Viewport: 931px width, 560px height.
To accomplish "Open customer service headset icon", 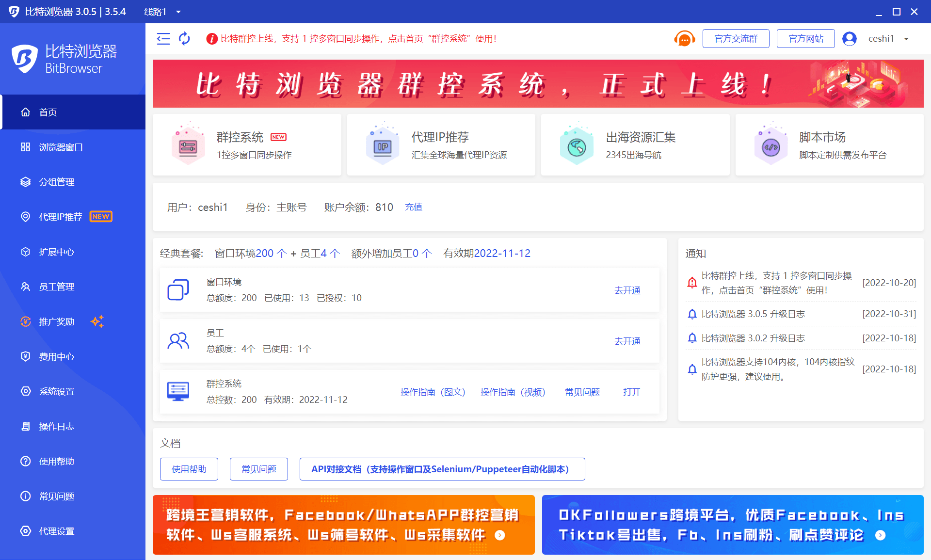I will click(684, 39).
